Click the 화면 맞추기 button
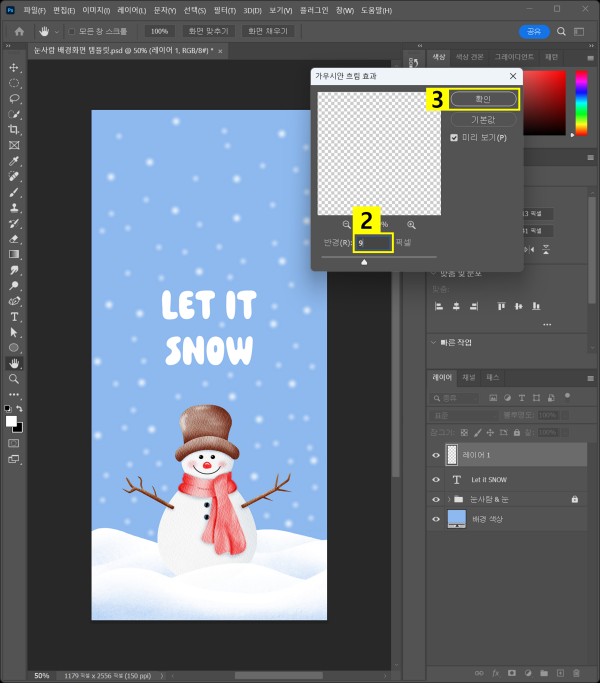600x683 pixels. (x=208, y=31)
